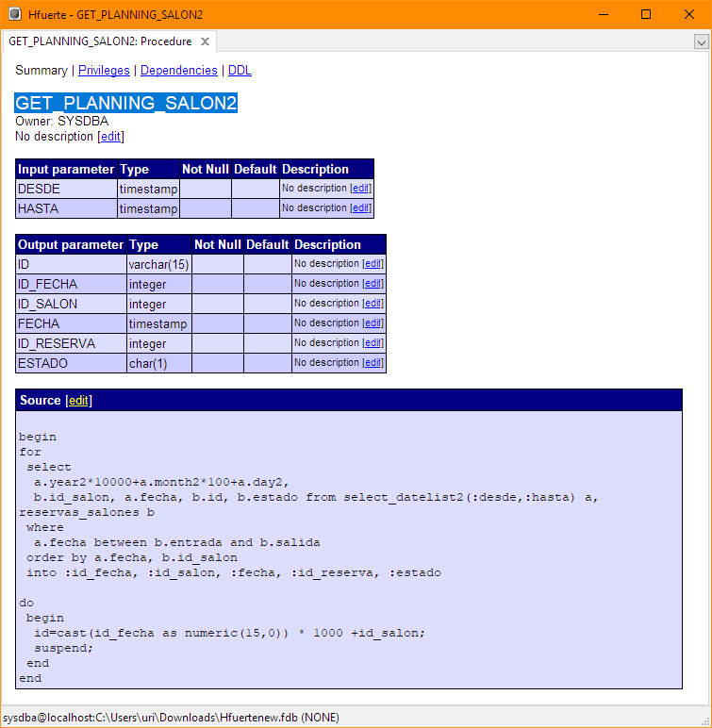Screen dimensions: 712x728
Task: Select the ID_SALON output parameter cell
Action: click(x=71, y=304)
